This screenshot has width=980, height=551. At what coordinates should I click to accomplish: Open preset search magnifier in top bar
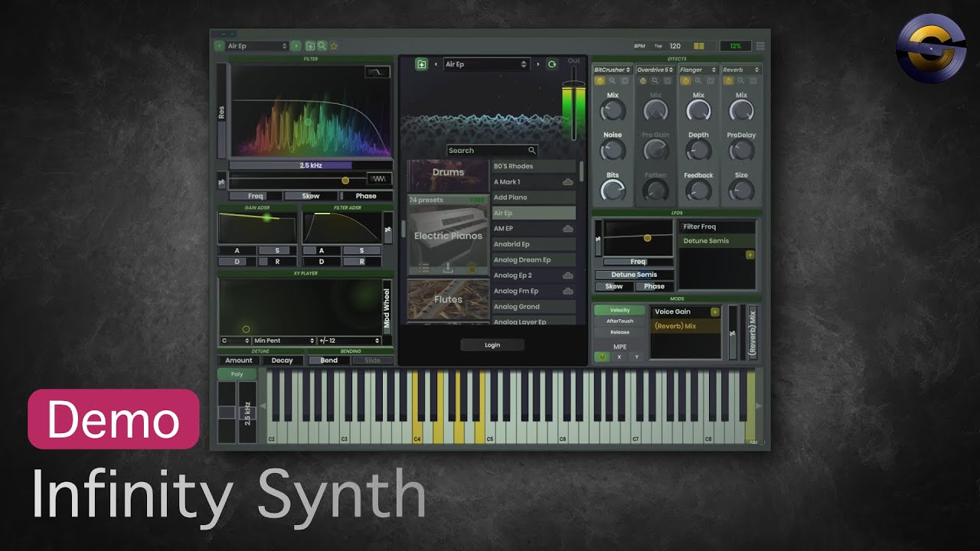[x=322, y=46]
